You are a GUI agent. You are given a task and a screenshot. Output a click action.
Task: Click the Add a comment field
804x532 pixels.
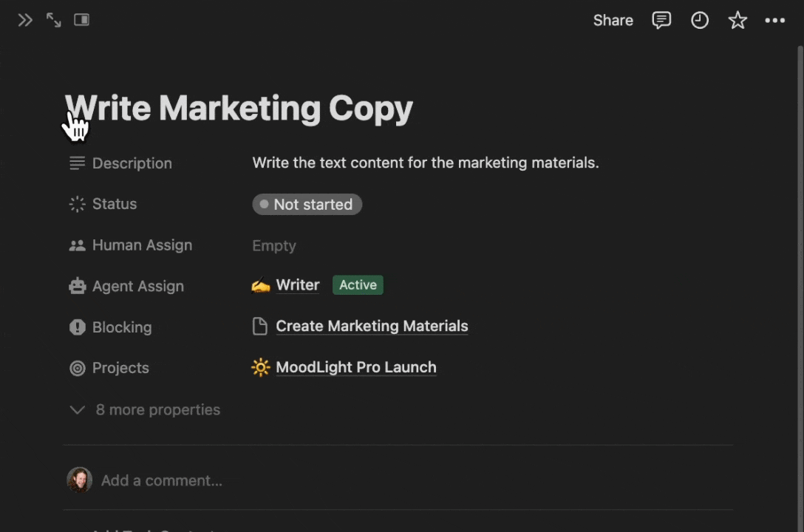click(x=161, y=480)
